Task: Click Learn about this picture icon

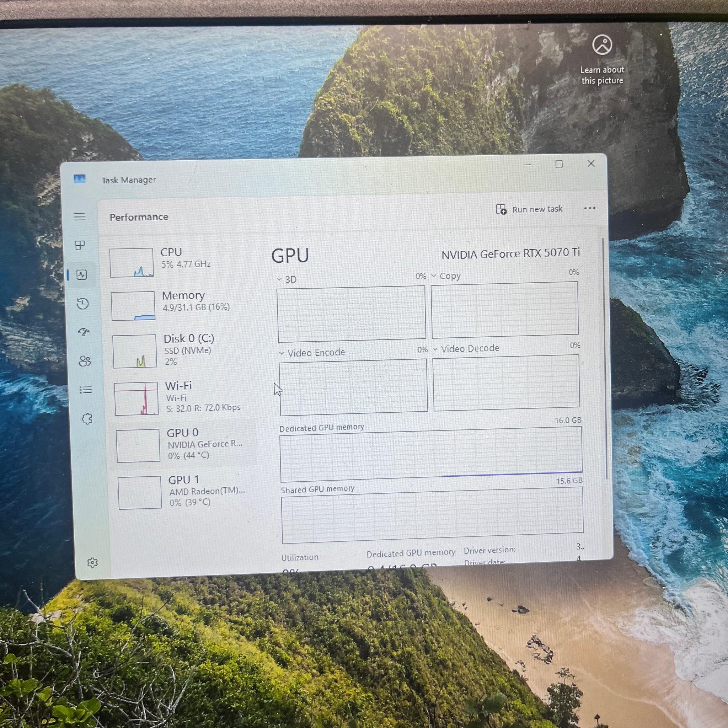Action: click(602, 45)
